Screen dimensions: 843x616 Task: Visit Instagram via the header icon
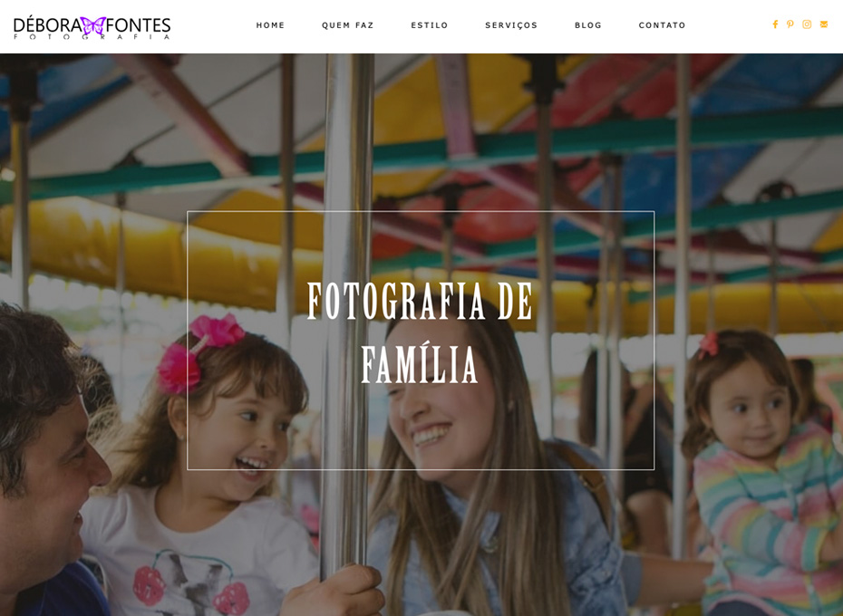click(807, 24)
